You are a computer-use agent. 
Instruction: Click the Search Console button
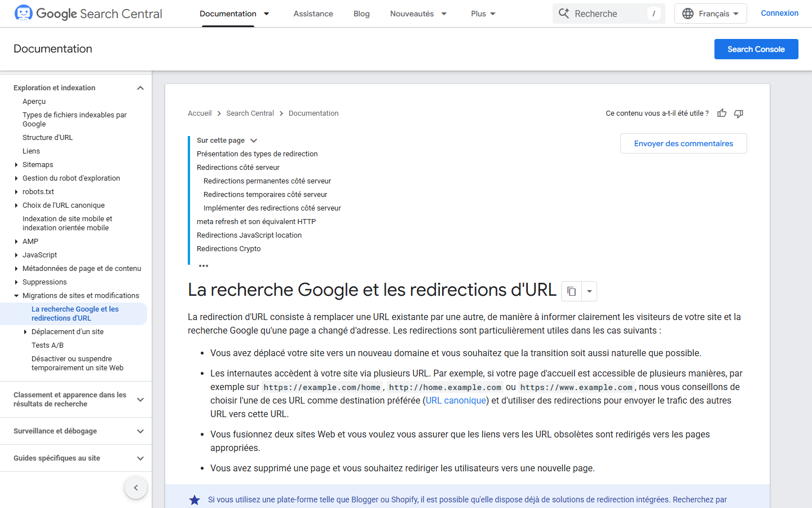[x=756, y=49]
